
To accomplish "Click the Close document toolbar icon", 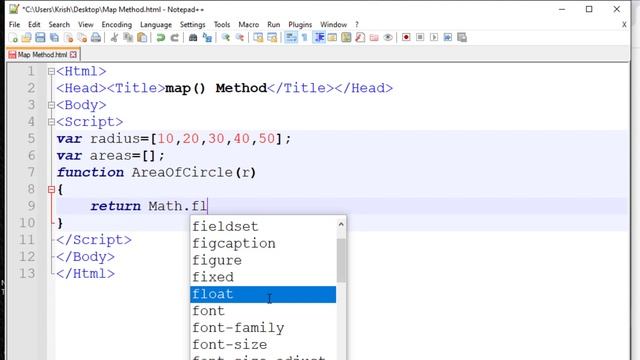I will 68,38.
